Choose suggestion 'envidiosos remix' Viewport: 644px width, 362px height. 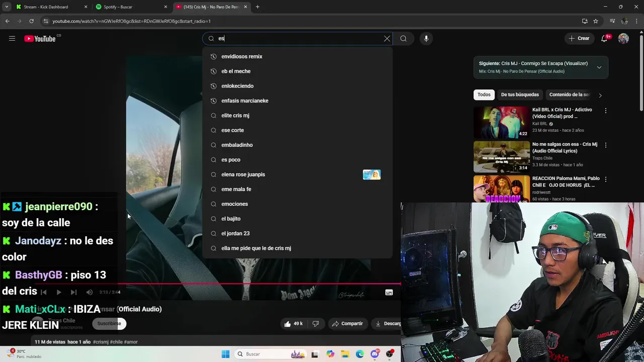click(297, 56)
